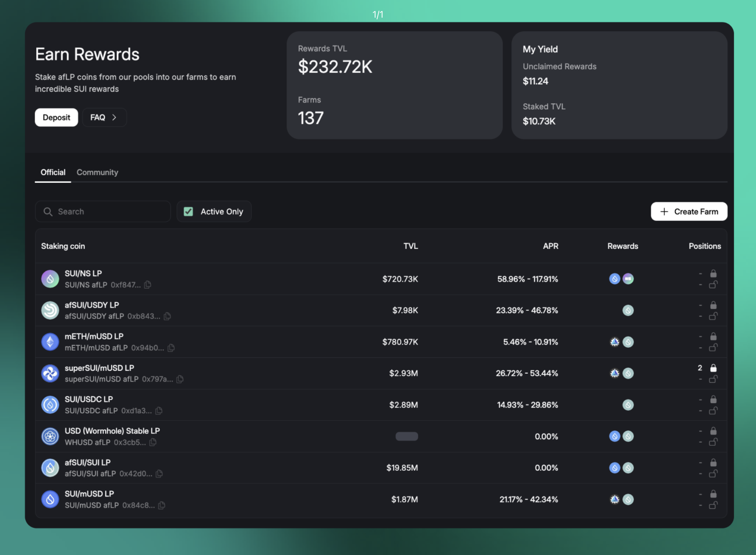
Task: Click the NS reward token icon
Action: [x=628, y=279]
